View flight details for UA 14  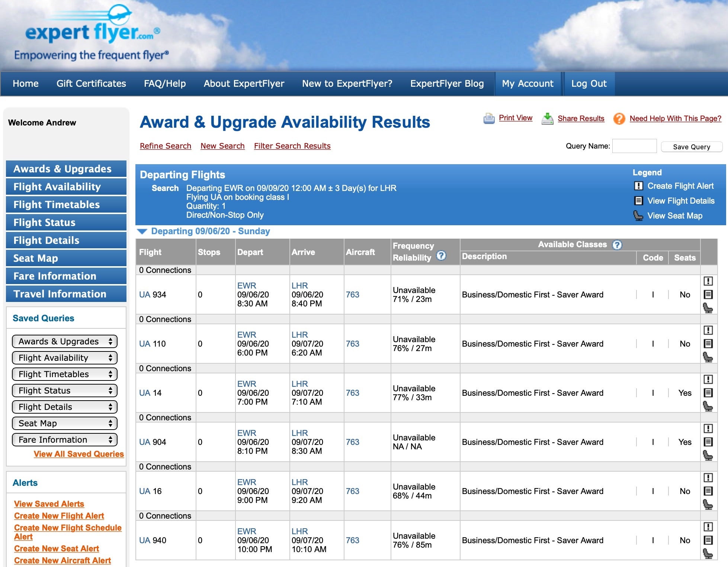coord(708,393)
